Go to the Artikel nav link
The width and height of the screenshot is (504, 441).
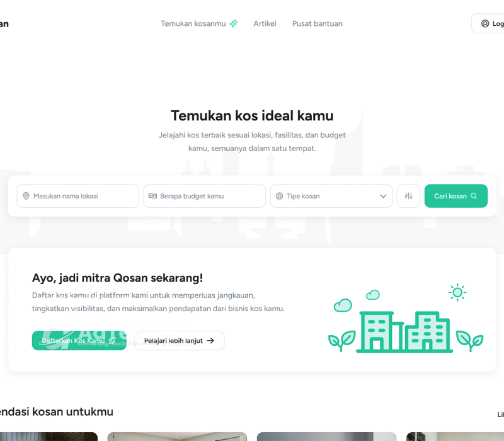[x=265, y=23]
